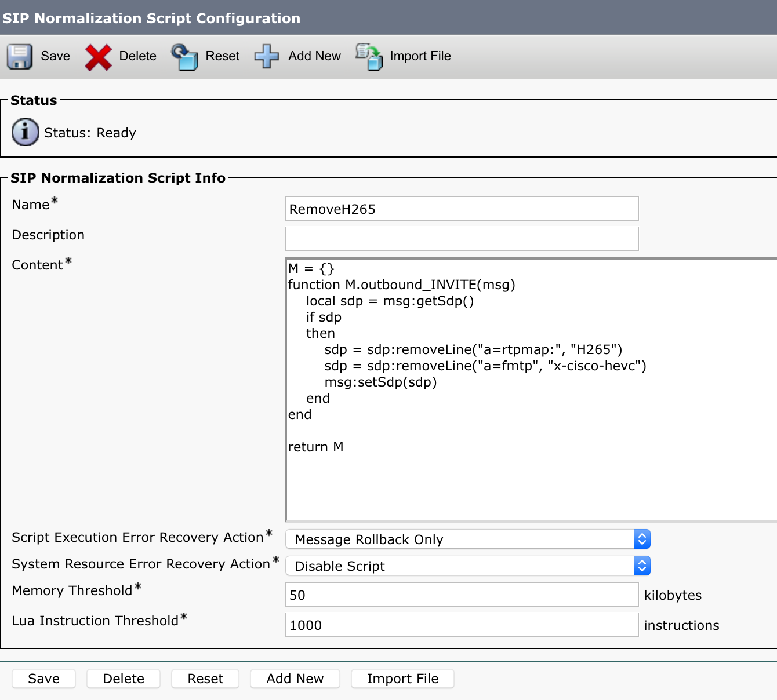Click the Reset icon in toolbar
Image resolution: width=777 pixels, height=700 pixels.
pyautogui.click(x=185, y=57)
